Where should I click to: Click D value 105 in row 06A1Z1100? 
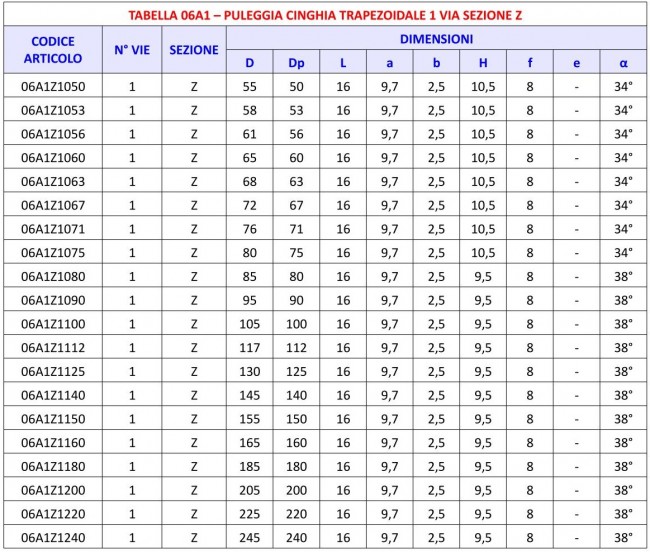[x=250, y=324]
